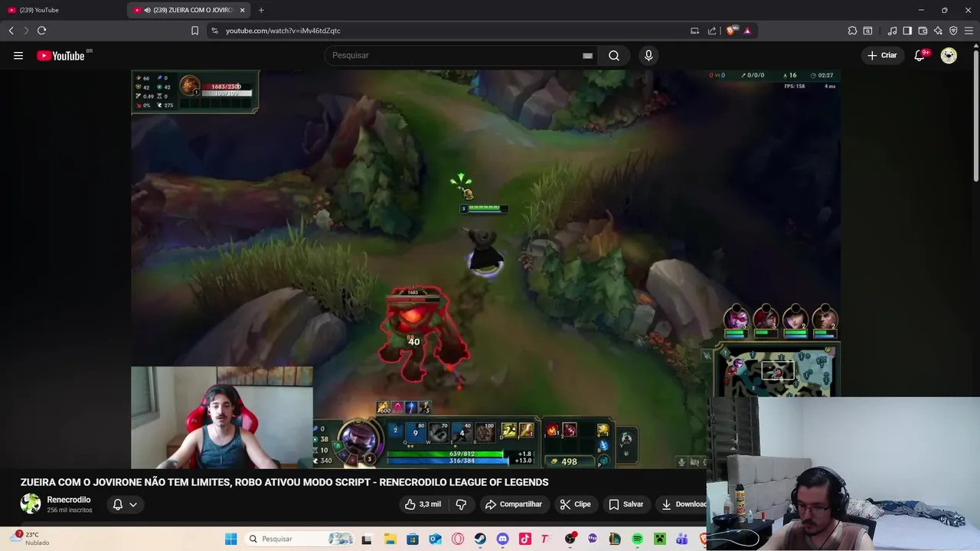The width and height of the screenshot is (980, 551).
Task: Open site information icon beside the URL
Action: coord(214,31)
